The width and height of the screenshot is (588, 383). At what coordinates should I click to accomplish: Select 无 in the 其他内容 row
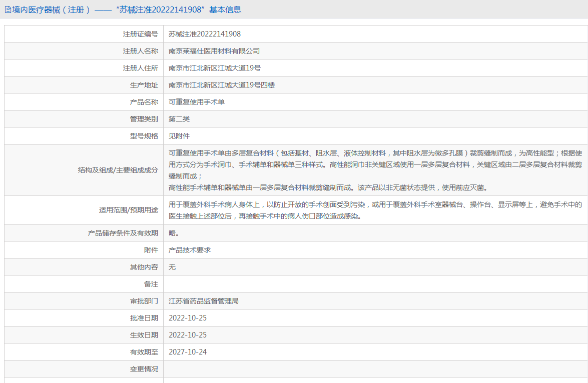[172, 267]
